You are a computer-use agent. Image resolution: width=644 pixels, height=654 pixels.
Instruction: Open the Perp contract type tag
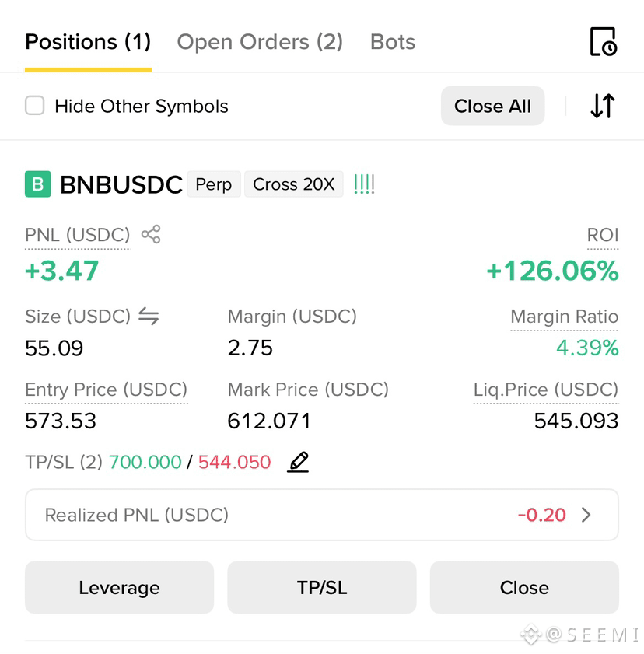coord(214,184)
